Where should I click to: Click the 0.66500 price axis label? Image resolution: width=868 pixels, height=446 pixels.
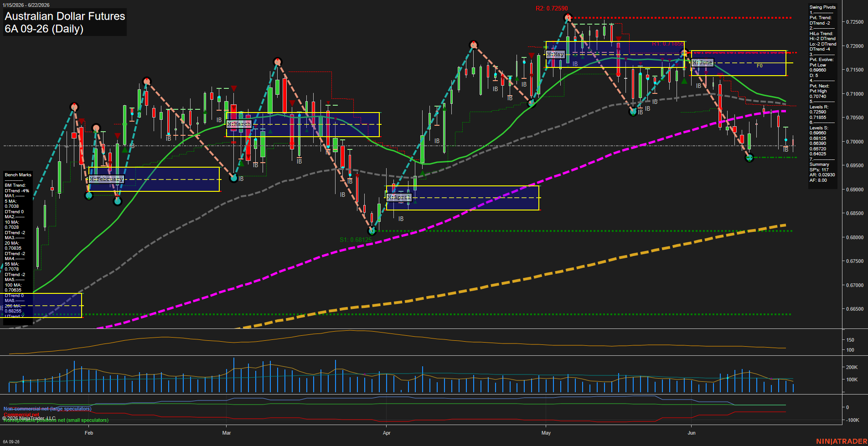(x=855, y=309)
